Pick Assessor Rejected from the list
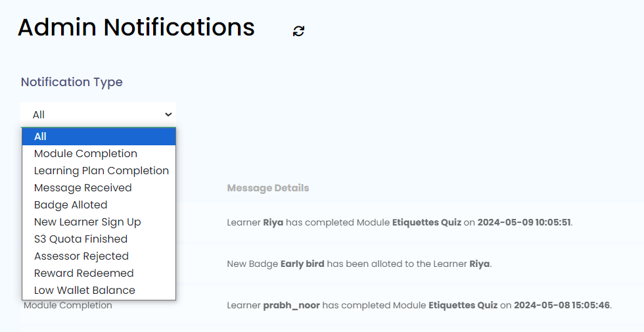This screenshot has height=332, width=644. tap(81, 256)
